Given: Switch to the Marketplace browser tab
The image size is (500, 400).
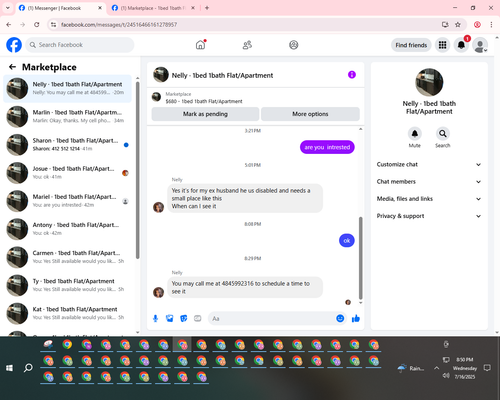Looking at the screenshot, I should point(153,8).
